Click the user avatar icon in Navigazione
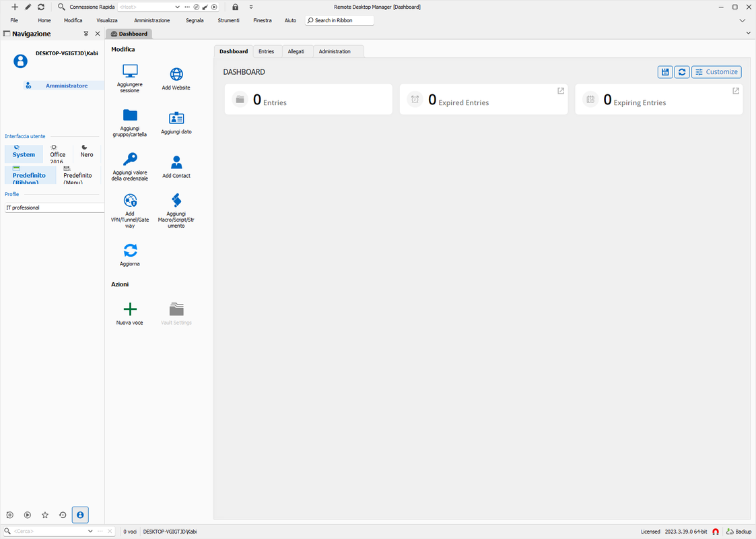Screen dimensions: 756x539 coord(20,61)
